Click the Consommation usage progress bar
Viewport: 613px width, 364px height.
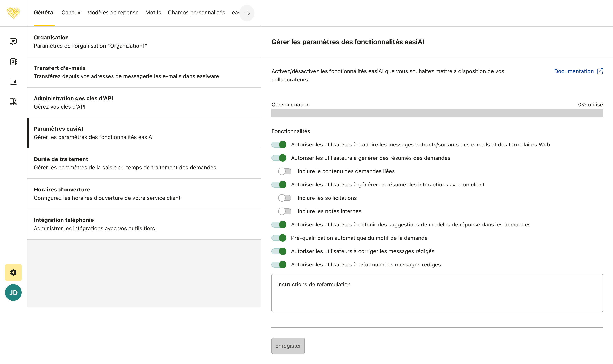pyautogui.click(x=437, y=113)
